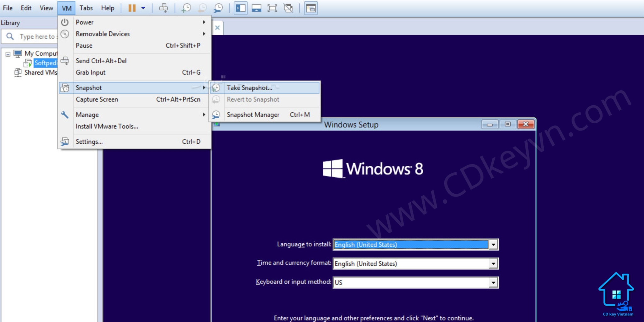The height and width of the screenshot is (322, 644).
Task: Collapse the My Computer tree node
Action: [x=8, y=53]
